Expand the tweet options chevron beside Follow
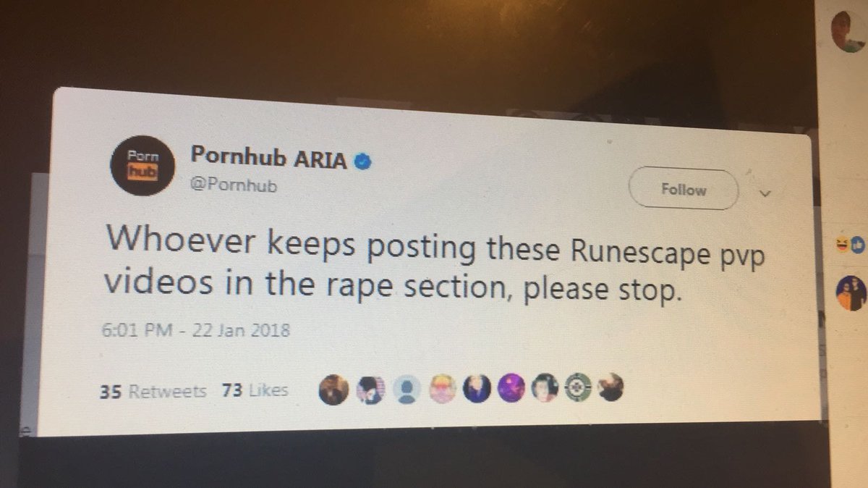The width and height of the screenshot is (868, 488). (x=766, y=194)
